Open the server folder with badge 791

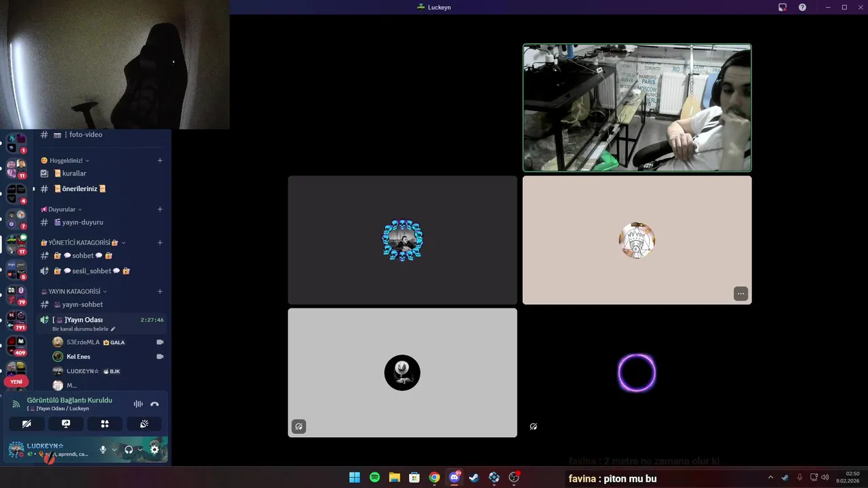tap(16, 320)
